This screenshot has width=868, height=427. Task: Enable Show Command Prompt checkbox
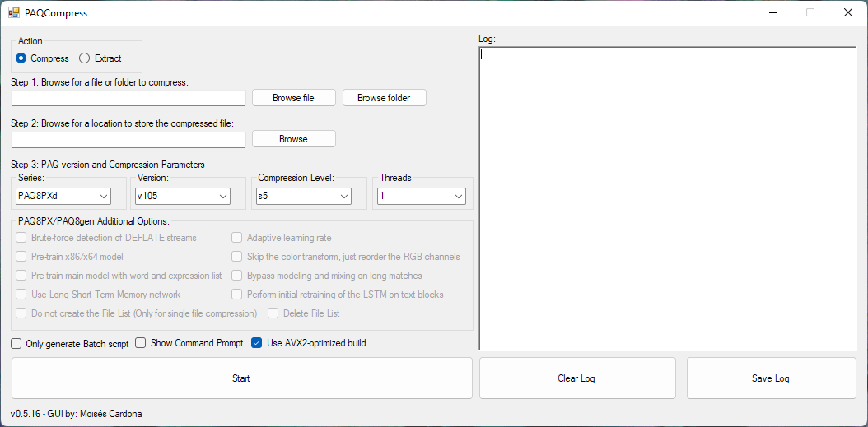[141, 343]
